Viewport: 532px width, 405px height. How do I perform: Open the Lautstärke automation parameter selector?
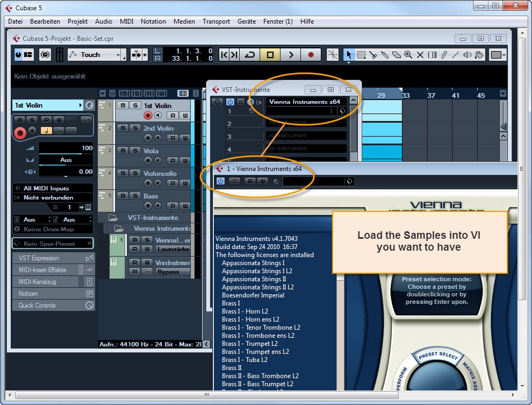pos(172,249)
